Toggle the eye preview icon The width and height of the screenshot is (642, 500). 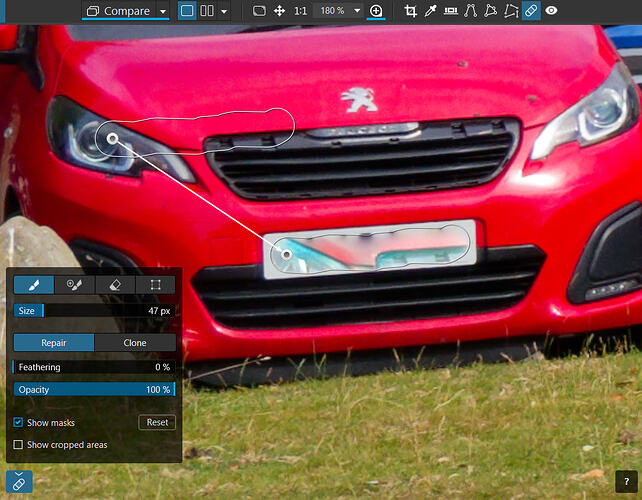tap(551, 11)
